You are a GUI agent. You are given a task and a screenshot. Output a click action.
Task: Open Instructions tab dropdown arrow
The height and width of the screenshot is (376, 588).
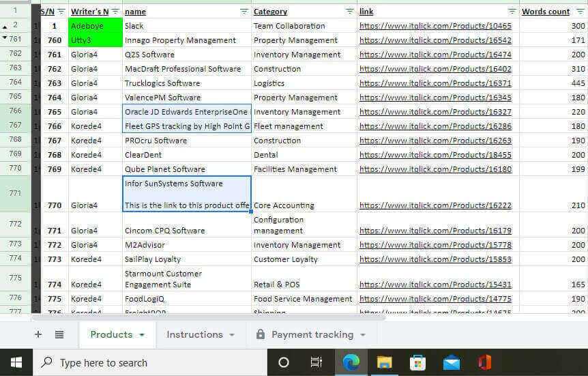tap(232, 335)
